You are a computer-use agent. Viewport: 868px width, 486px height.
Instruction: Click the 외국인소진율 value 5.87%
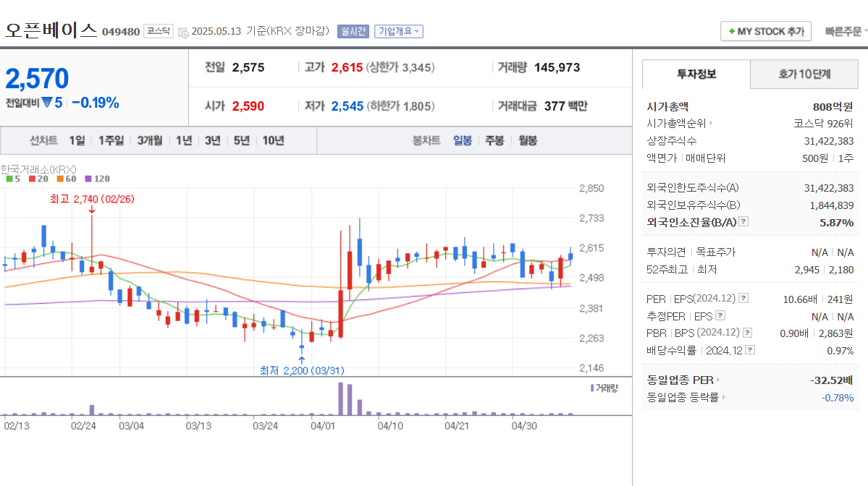836,222
